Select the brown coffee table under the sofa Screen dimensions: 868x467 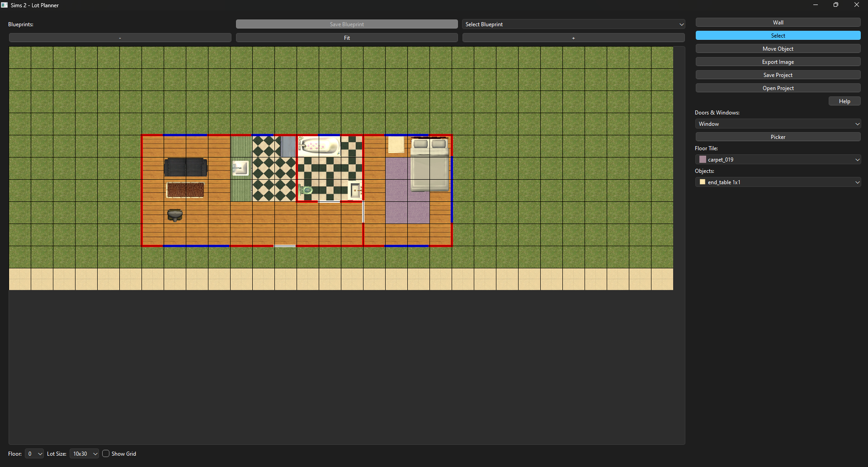[x=185, y=190]
